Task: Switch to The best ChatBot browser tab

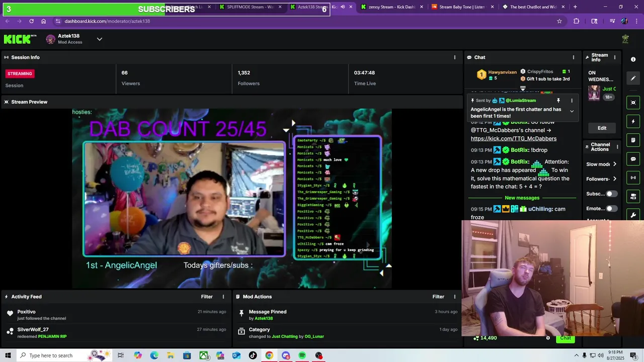Action: pos(533,7)
